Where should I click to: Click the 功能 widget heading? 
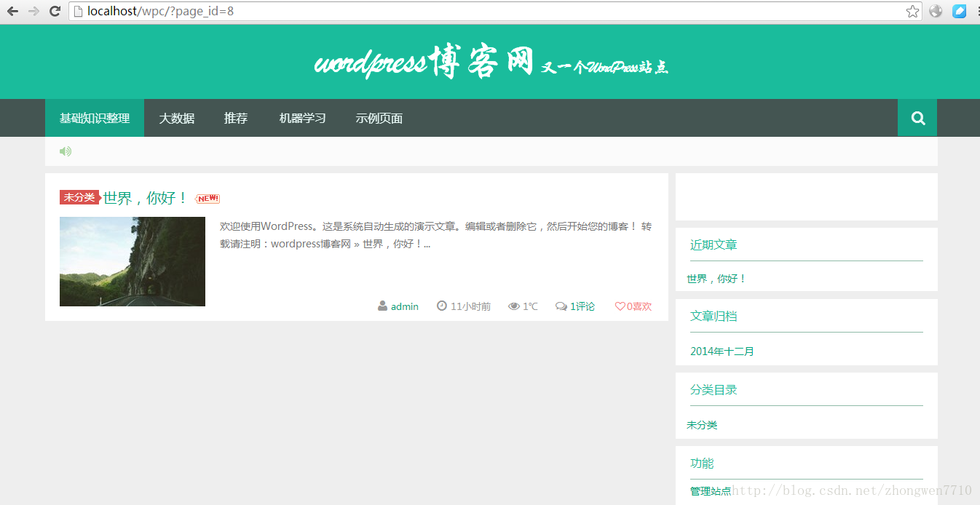click(x=702, y=463)
